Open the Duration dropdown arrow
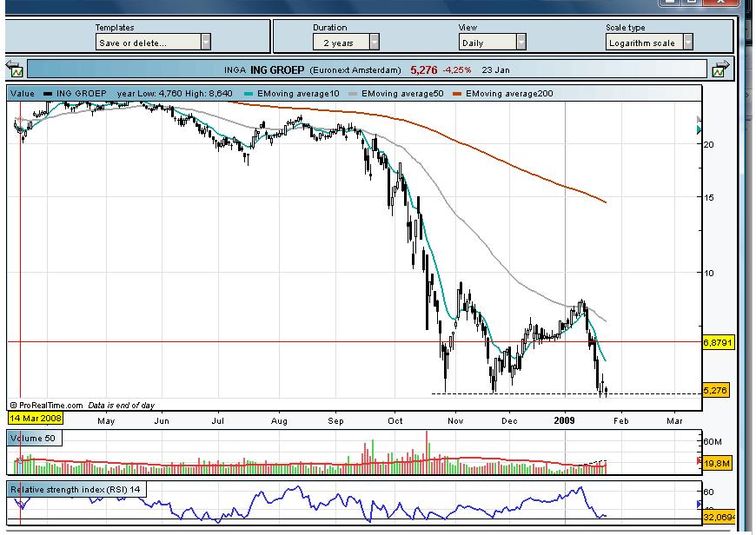The width and height of the screenshot is (756, 535). (375, 42)
